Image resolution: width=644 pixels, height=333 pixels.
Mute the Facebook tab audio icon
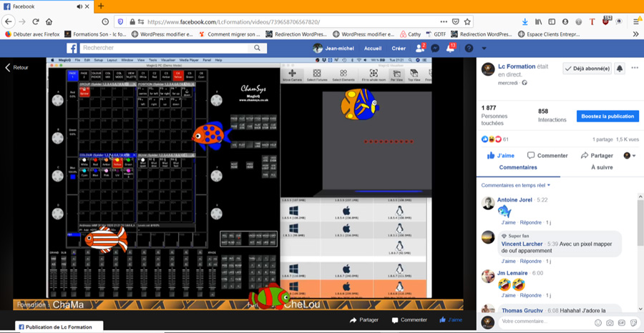79,6
